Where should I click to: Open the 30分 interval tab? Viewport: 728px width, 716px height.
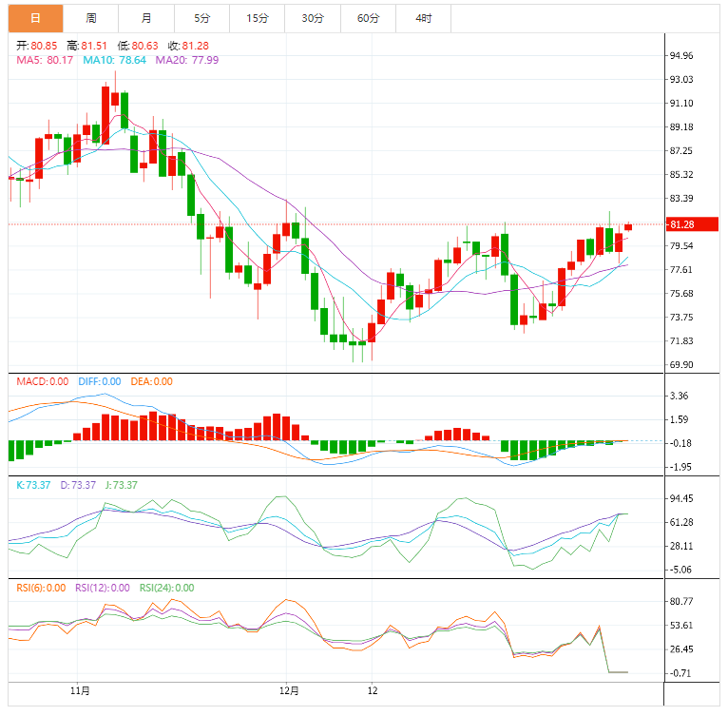[313, 18]
